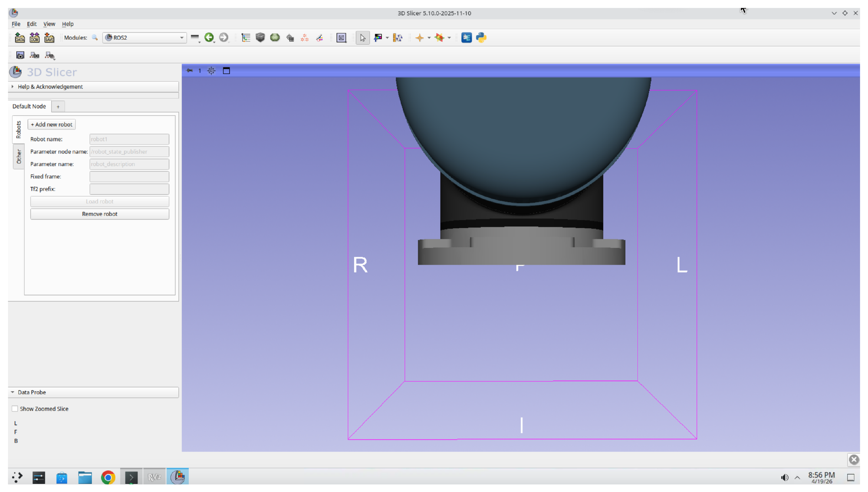This screenshot has height=492, width=868.
Task: Select the Load Data toolbar icon
Action: [20, 38]
